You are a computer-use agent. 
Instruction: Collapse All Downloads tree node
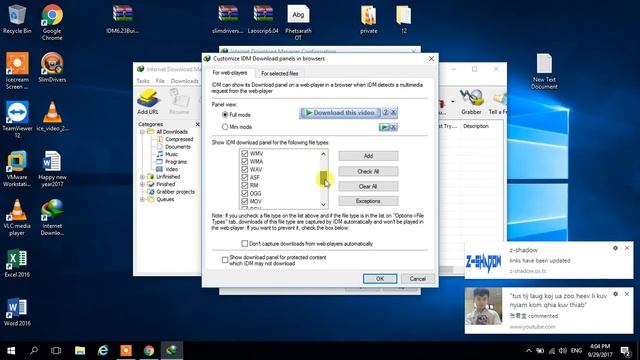pyautogui.click(x=142, y=132)
